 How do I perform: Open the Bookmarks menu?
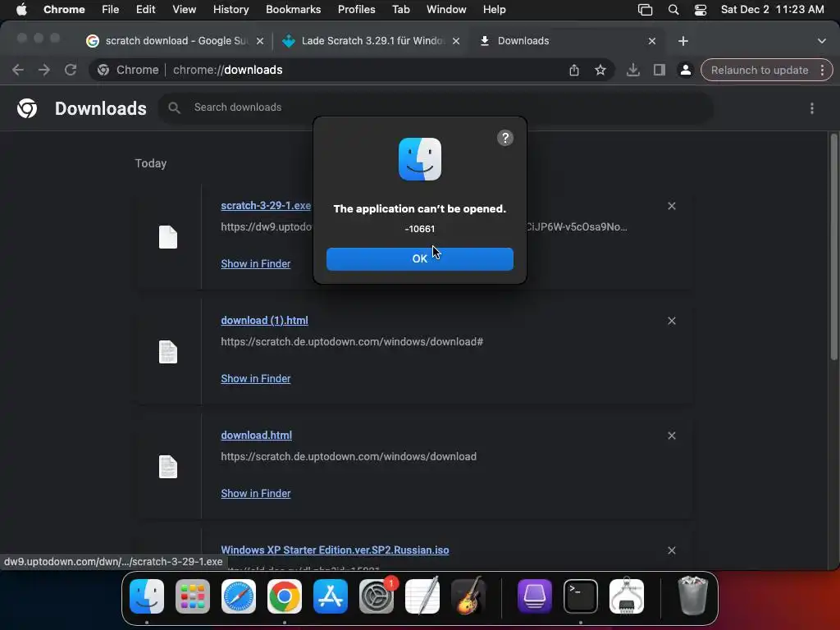coord(293,10)
